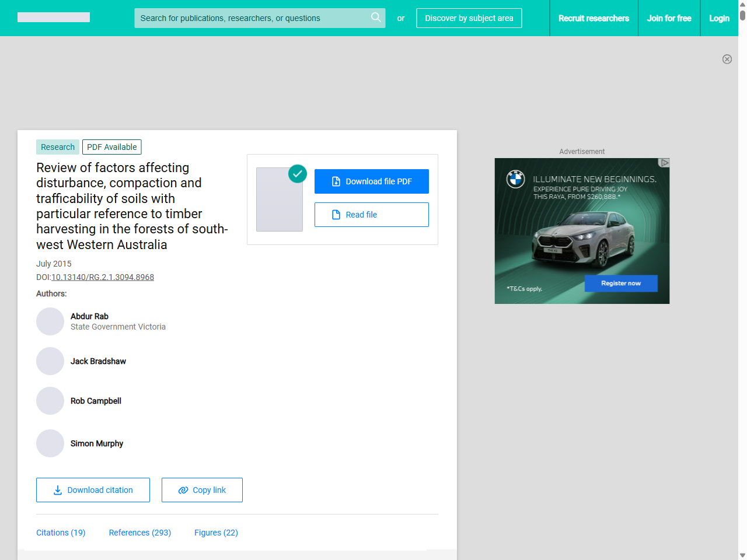Click Register now on BMW advertisement

click(x=621, y=283)
